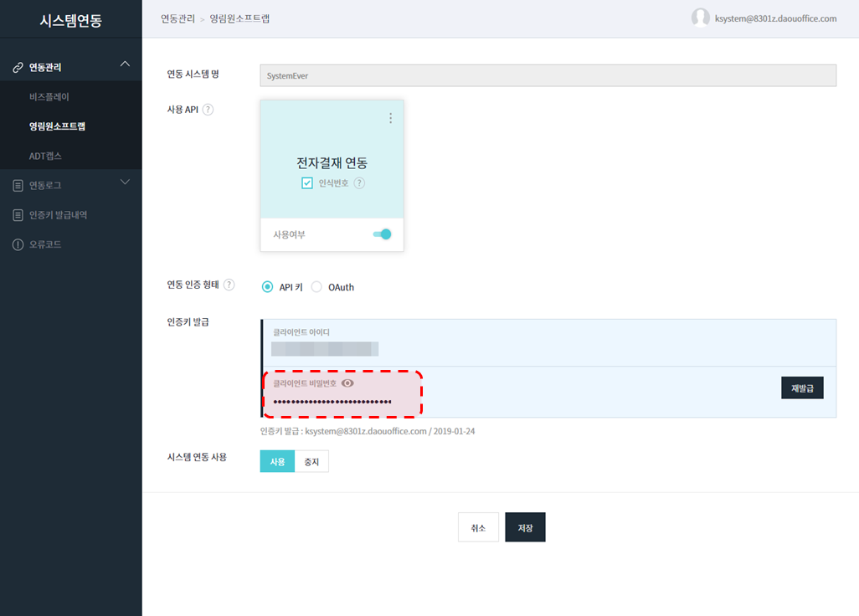The width and height of the screenshot is (859, 616).
Task: Collapse the 연동관리 section chevron
Action: [x=125, y=64]
